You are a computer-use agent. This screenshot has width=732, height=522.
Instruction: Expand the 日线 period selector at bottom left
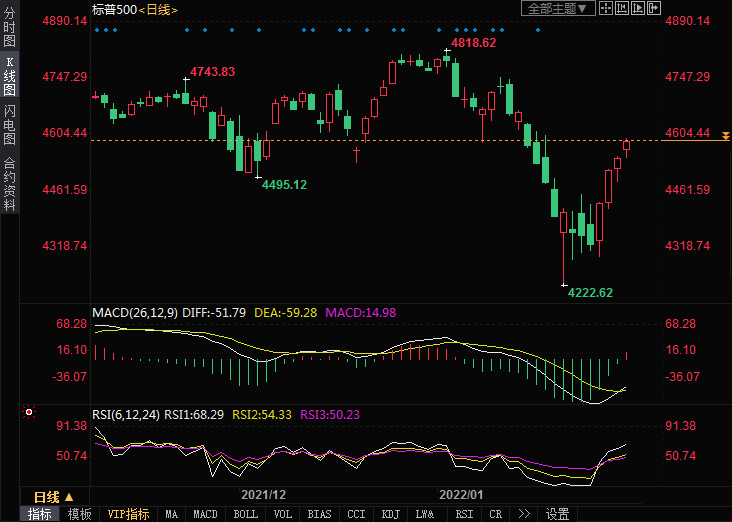pyautogui.click(x=53, y=496)
